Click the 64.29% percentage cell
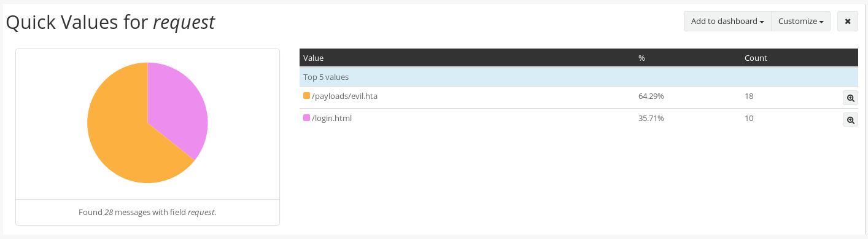 tap(651, 96)
